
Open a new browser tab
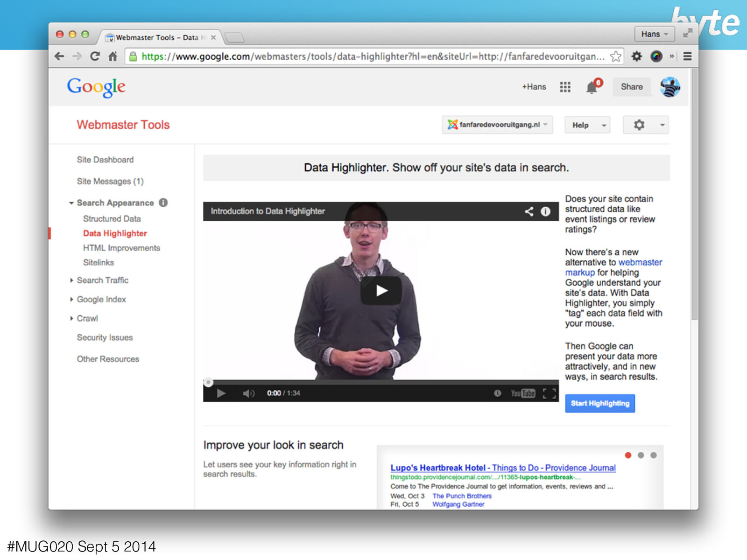[234, 37]
